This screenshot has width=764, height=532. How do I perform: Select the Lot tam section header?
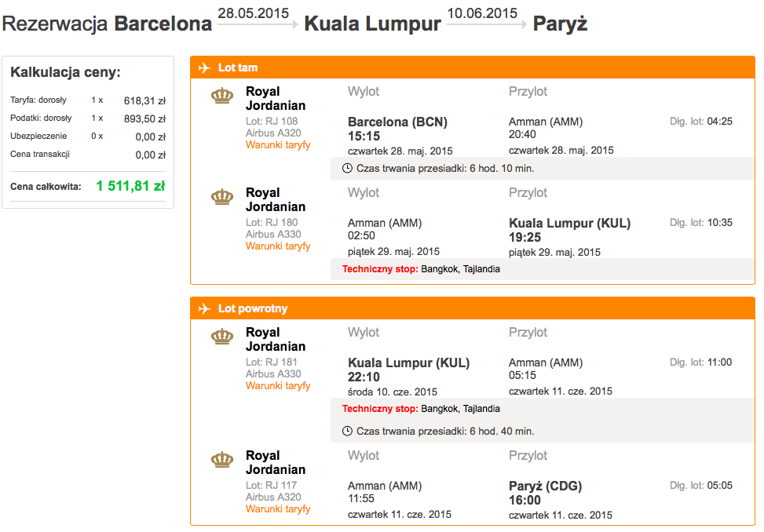coord(473,67)
